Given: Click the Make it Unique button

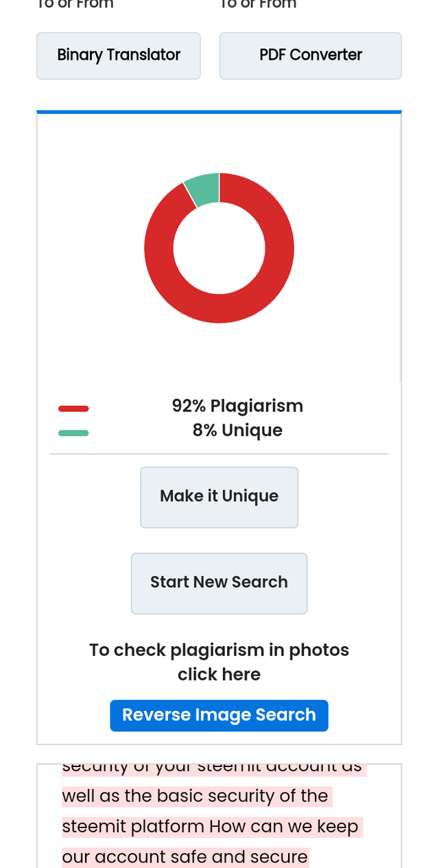Looking at the screenshot, I should pos(219,497).
